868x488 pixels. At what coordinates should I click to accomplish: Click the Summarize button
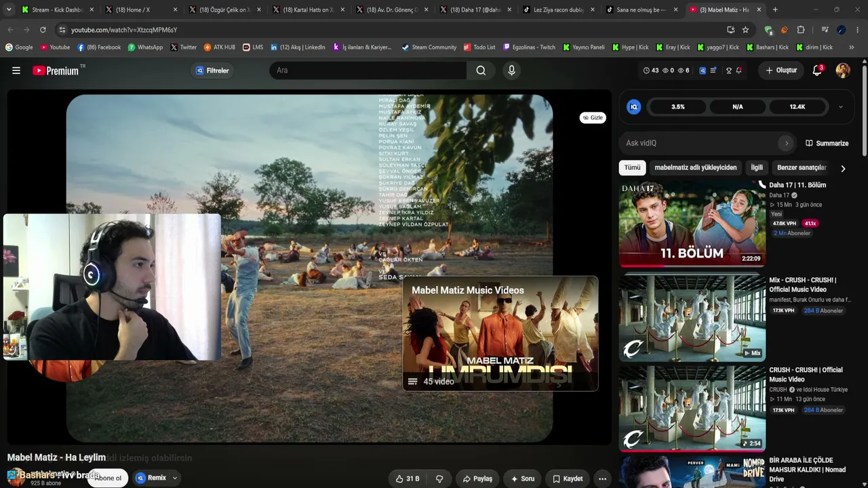[827, 143]
